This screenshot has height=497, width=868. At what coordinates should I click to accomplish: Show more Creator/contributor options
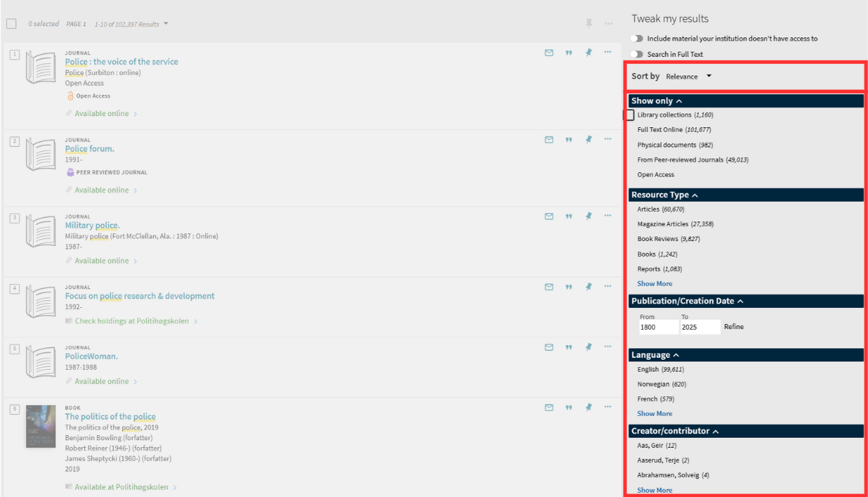(654, 490)
